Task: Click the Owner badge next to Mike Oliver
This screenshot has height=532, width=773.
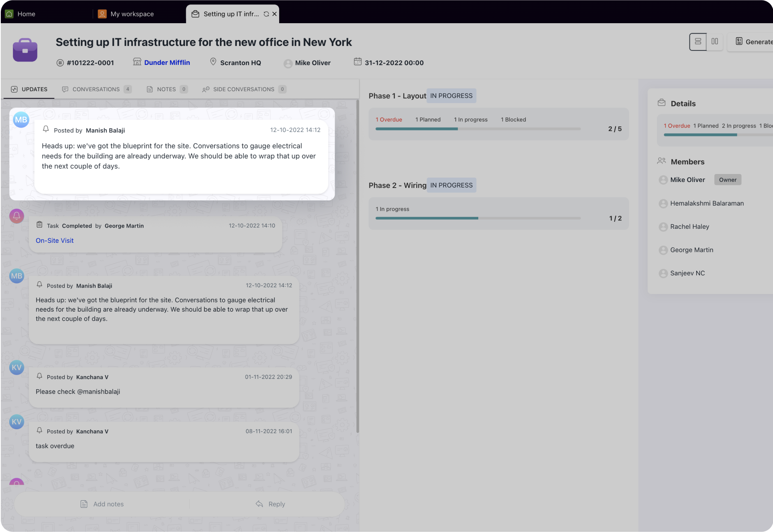Action: pyautogui.click(x=727, y=180)
